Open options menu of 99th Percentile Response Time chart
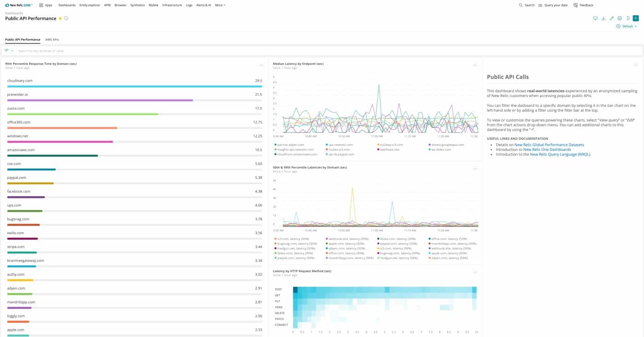 [261, 65]
